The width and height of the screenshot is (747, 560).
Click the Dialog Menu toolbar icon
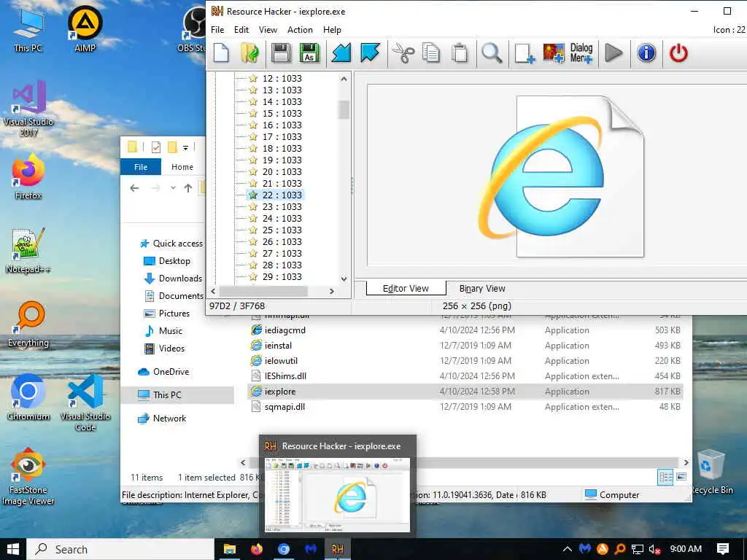(x=581, y=52)
